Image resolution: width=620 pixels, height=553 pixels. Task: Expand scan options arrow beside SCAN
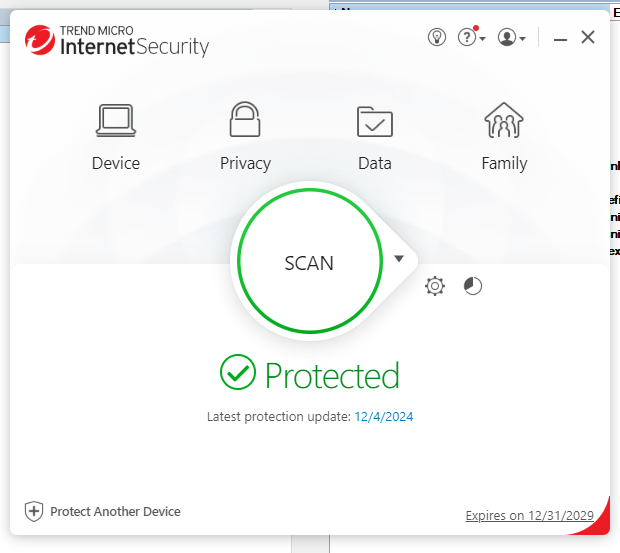pos(399,259)
